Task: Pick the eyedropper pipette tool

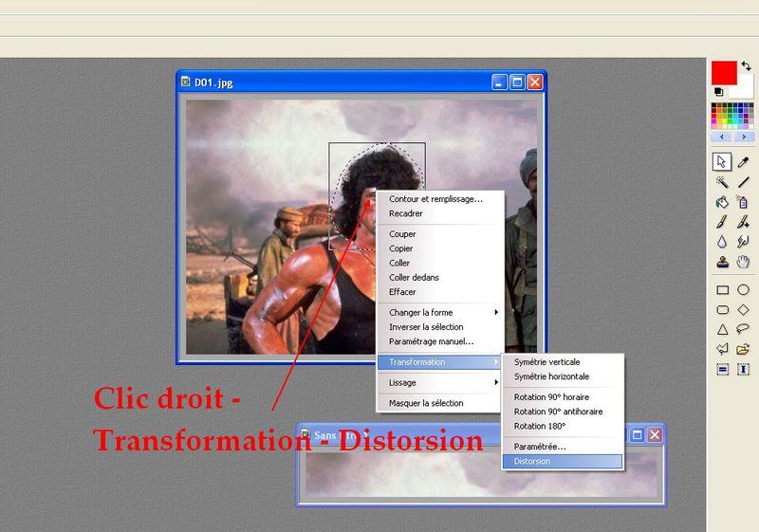Action: pyautogui.click(x=744, y=161)
